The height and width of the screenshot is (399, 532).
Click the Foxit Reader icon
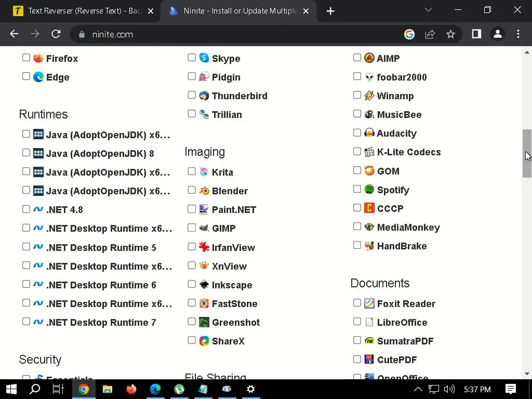(369, 303)
